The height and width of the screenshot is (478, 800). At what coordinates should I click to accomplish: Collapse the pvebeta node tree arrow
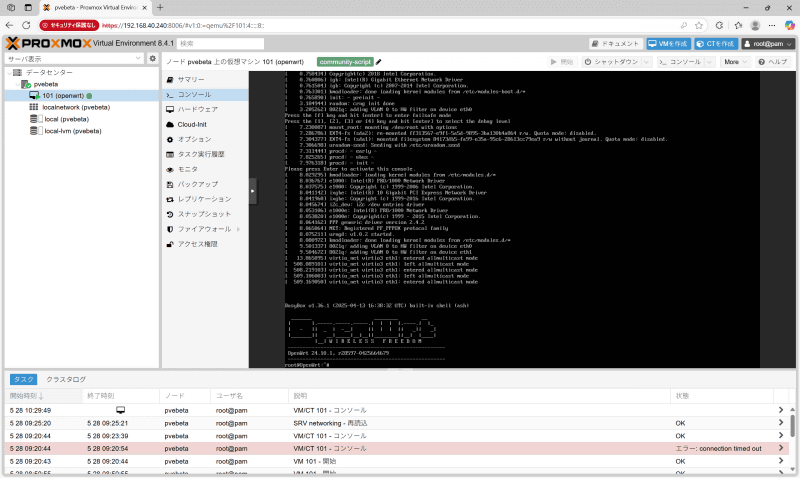tap(17, 84)
